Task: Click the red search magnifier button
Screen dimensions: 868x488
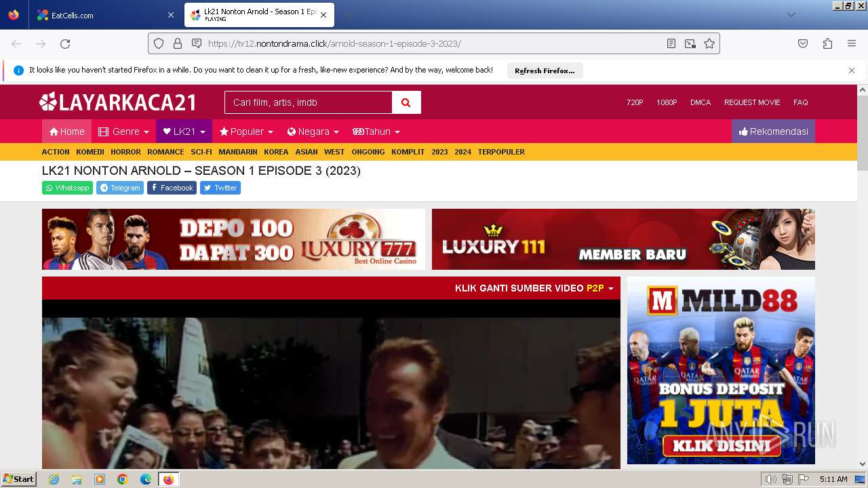Action: click(x=406, y=102)
